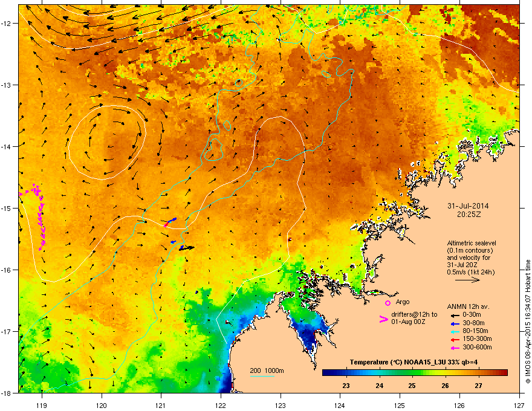Click the '300-600m' depth label
This screenshot has height=411, width=532.
coord(477,347)
